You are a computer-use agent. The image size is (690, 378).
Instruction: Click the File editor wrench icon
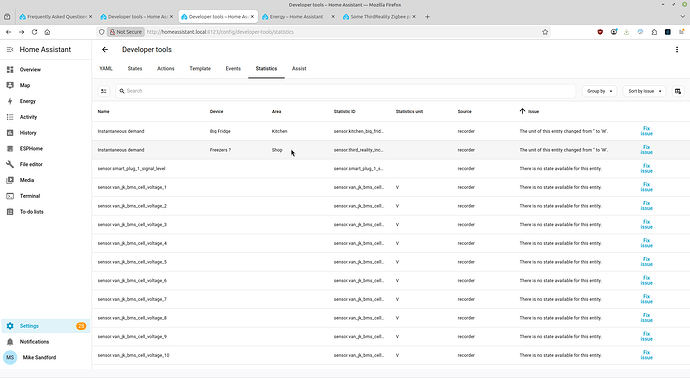pos(10,164)
